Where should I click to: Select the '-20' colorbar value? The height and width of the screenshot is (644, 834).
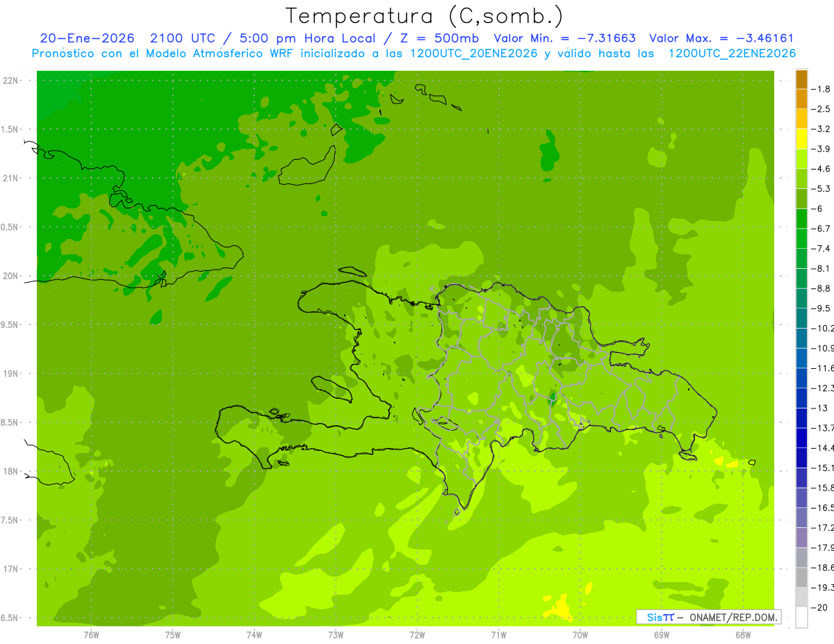[x=819, y=608]
